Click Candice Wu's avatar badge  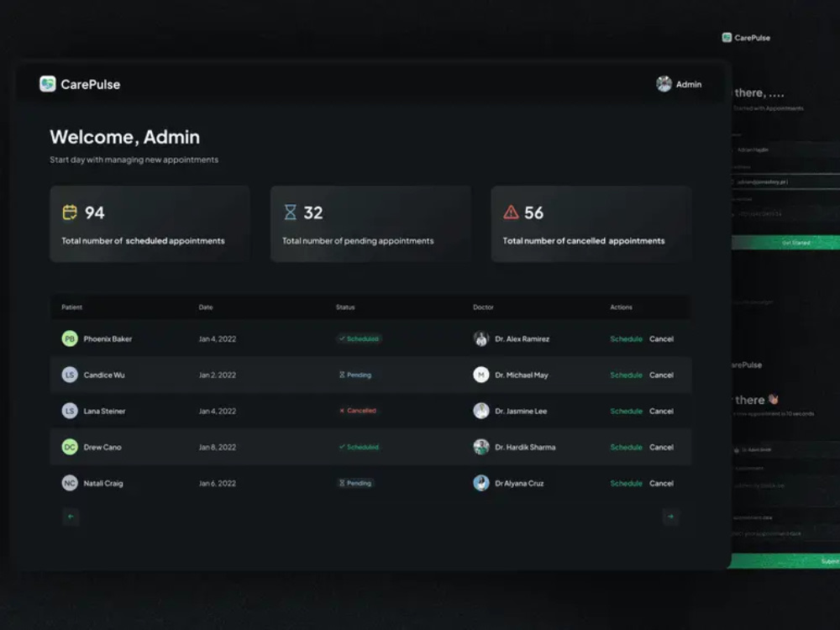(70, 375)
